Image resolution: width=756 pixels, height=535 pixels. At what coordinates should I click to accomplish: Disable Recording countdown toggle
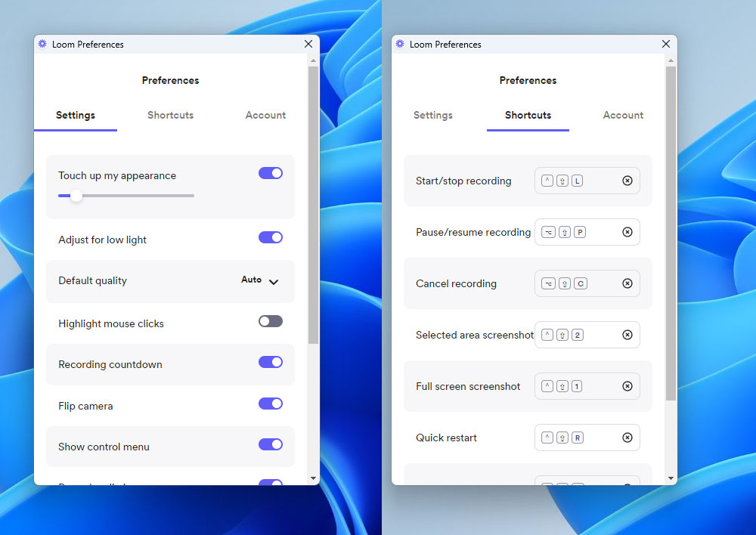[x=271, y=362]
